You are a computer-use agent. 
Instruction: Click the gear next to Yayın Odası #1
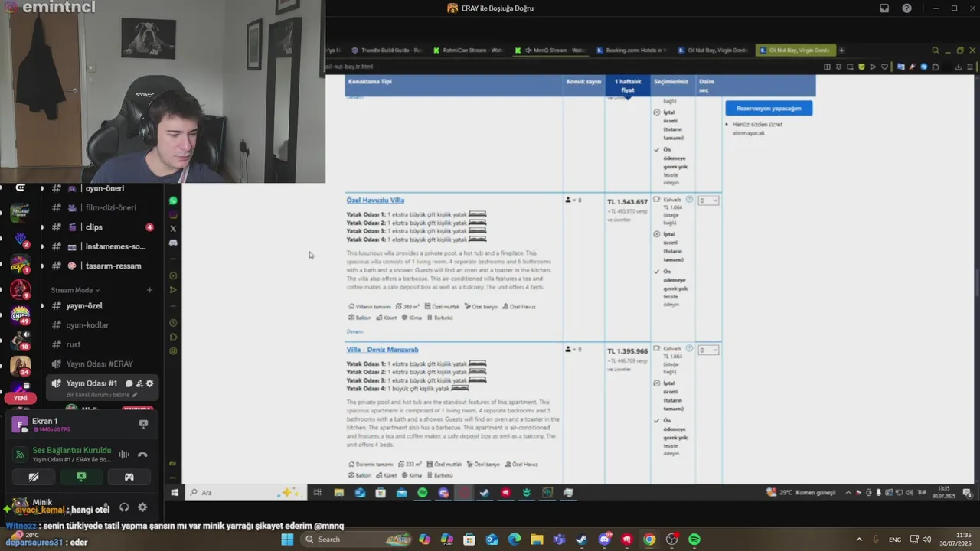click(x=150, y=383)
